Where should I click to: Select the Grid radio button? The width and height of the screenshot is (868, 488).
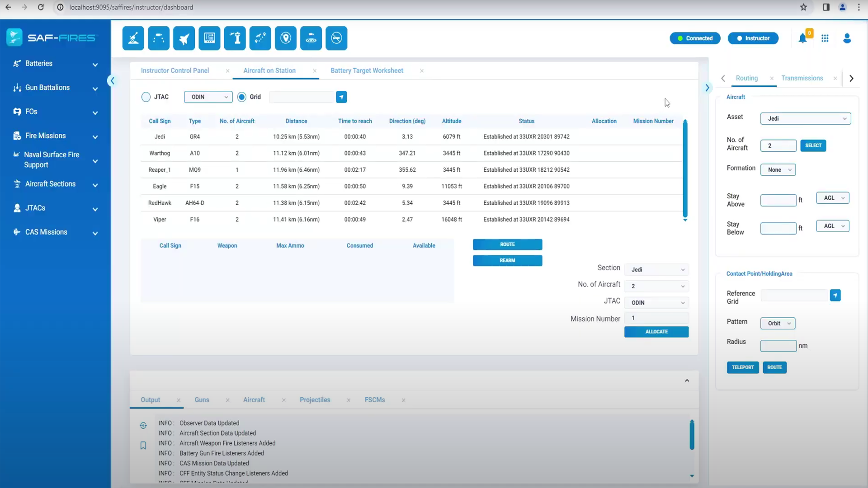tap(242, 97)
